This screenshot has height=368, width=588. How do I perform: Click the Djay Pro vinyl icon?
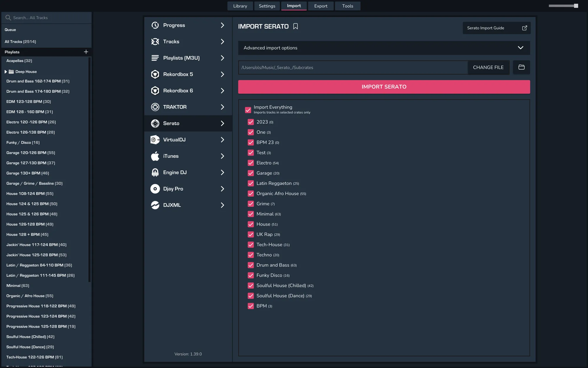155,189
